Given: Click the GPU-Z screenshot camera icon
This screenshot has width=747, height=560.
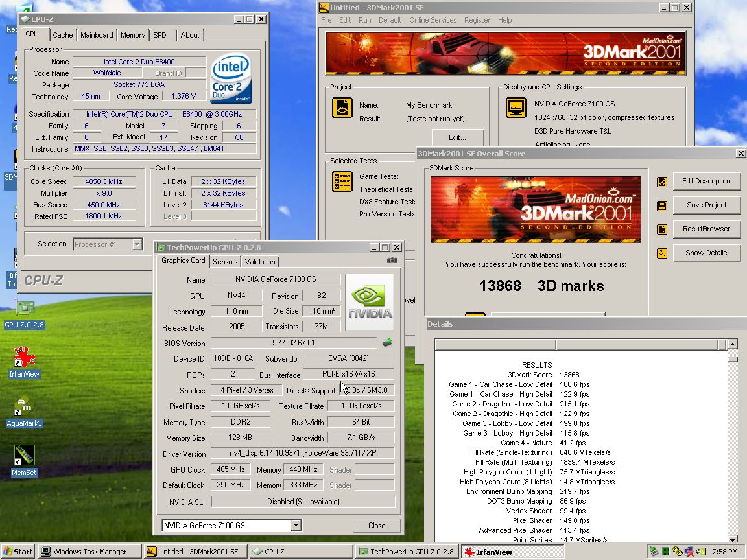Looking at the screenshot, I should [x=392, y=261].
